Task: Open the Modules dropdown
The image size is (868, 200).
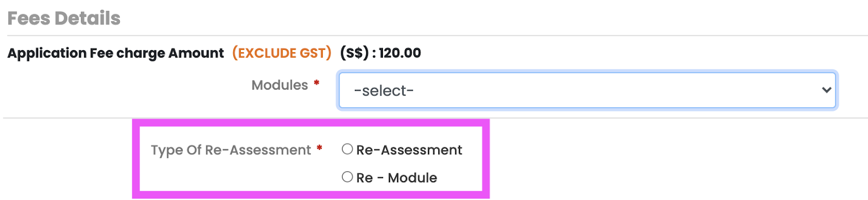Action: [587, 90]
